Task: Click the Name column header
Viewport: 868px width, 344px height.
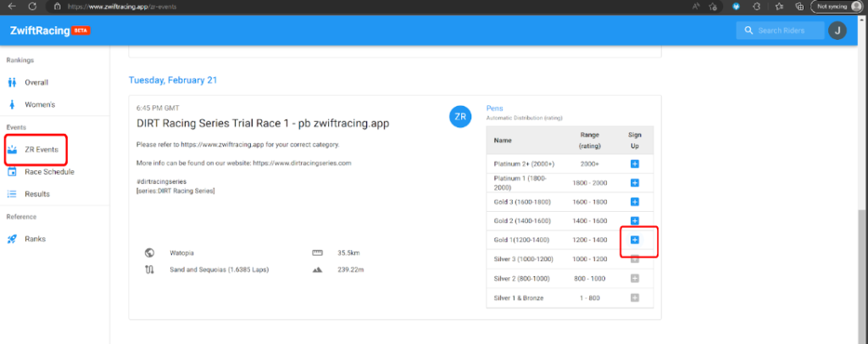Action: 503,141
